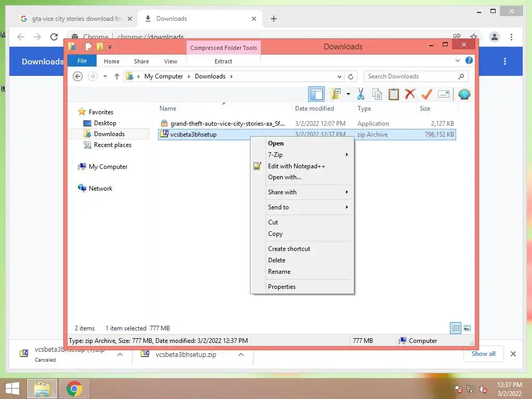Image resolution: width=532 pixels, height=399 pixels.
Task: Click File Explorer taskbar icon
Action: pos(42,389)
